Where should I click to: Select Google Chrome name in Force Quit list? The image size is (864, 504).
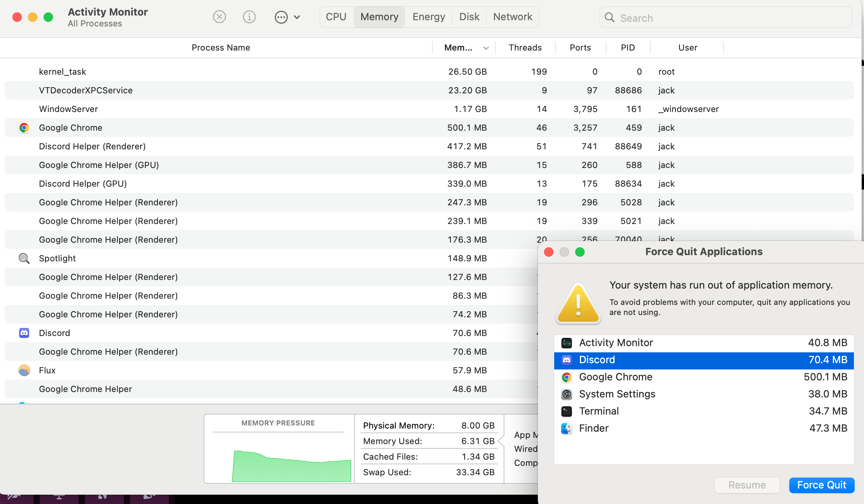point(616,377)
